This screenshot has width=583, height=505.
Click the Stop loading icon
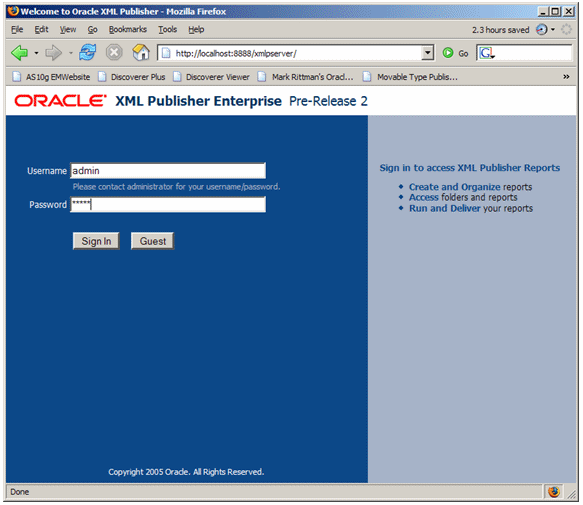point(114,52)
